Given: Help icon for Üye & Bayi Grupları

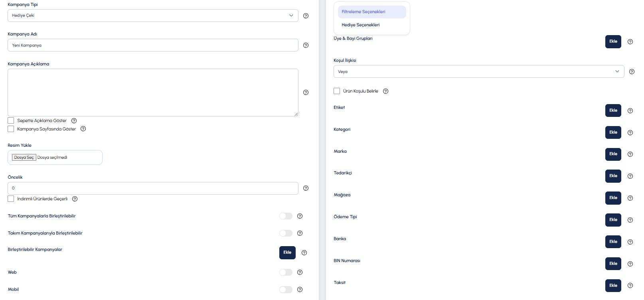Looking at the screenshot, I should (x=630, y=41).
